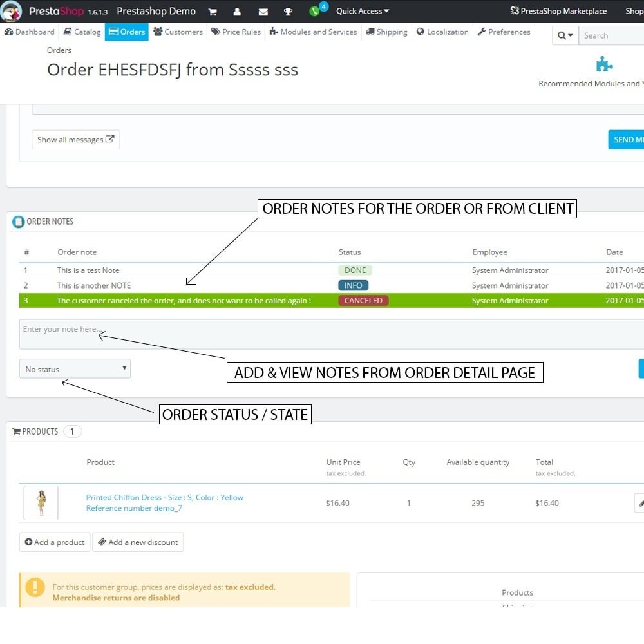Click the yellow dress product thumbnail
Image resolution: width=644 pixels, height=644 pixels.
pyautogui.click(x=41, y=503)
